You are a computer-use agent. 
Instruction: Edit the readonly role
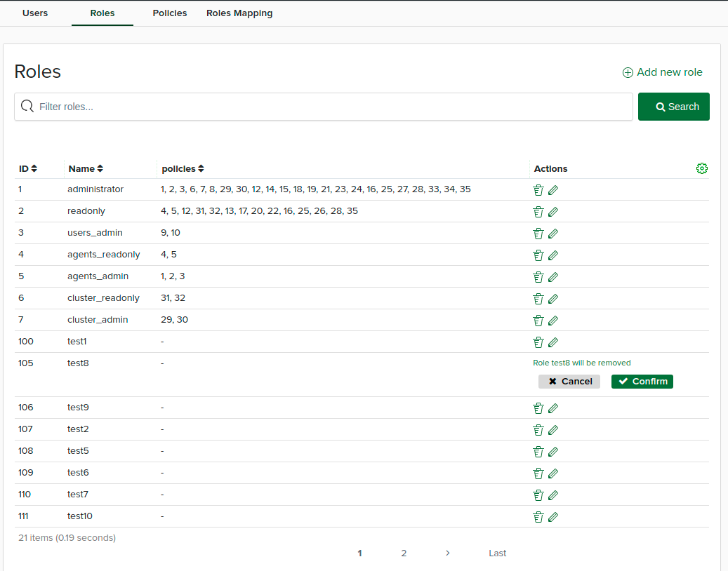click(x=554, y=211)
